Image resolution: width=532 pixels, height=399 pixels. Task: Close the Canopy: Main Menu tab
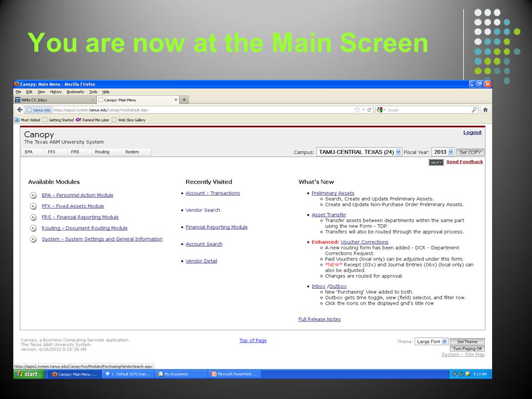pyautogui.click(x=176, y=100)
